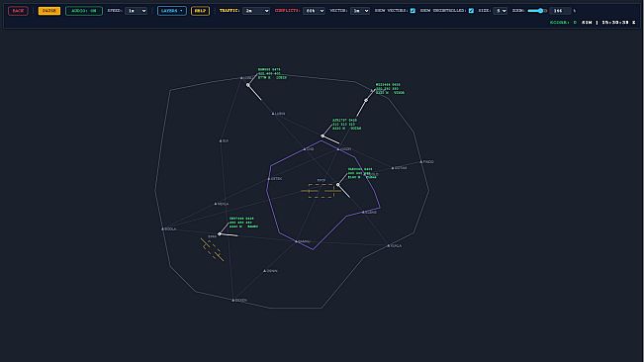Adjust the ZOOM slider

(x=537, y=11)
